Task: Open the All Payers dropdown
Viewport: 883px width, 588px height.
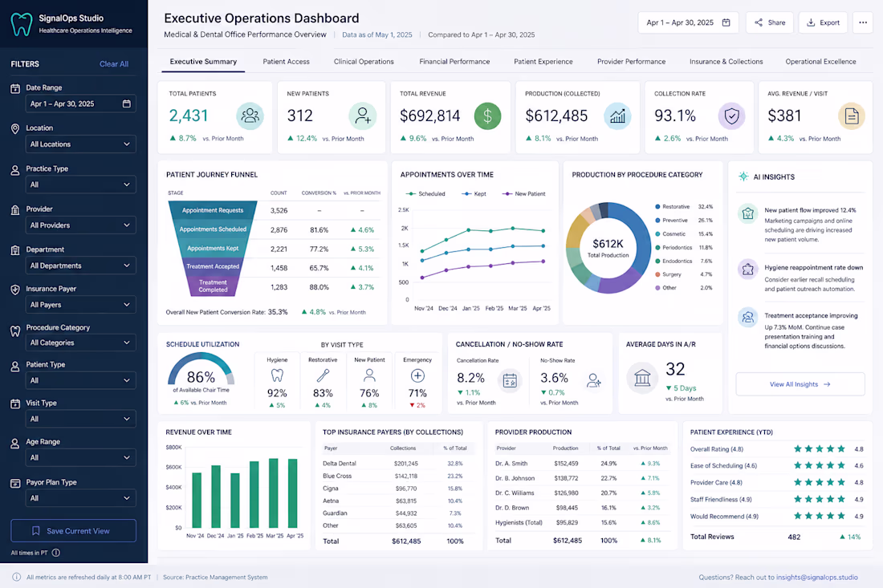Action: (x=80, y=304)
